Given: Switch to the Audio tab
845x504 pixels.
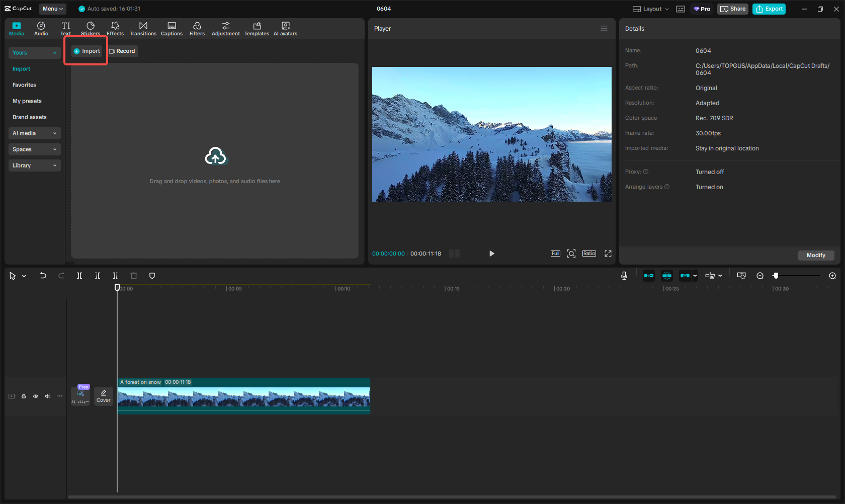Looking at the screenshot, I should click(41, 28).
